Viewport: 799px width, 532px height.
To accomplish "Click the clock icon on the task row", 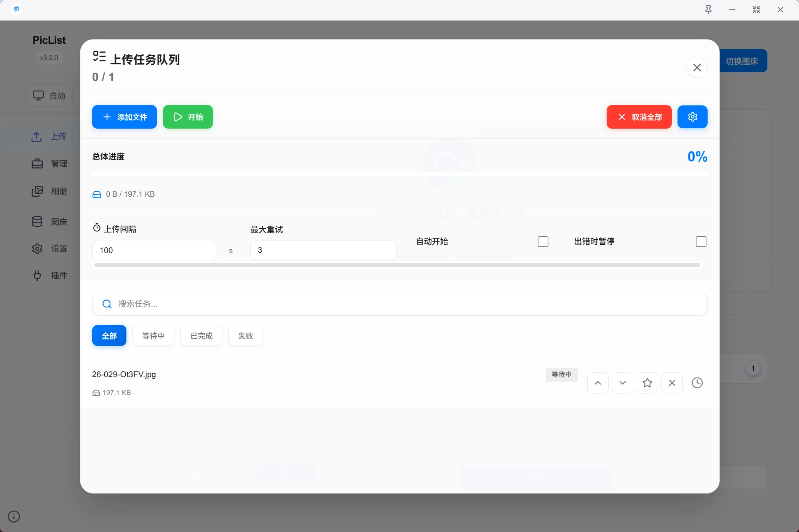I will [697, 383].
